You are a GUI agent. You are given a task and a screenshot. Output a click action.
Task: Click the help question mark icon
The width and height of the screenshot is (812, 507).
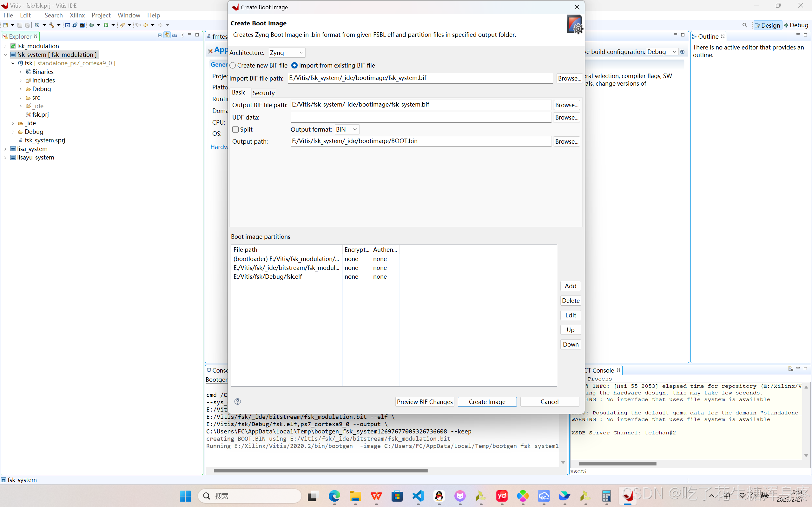238,401
